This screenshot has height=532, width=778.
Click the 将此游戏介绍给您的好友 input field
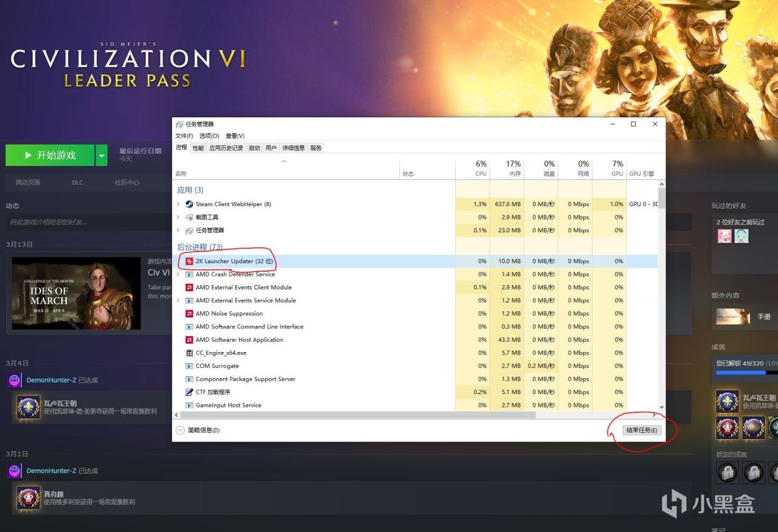(348, 222)
